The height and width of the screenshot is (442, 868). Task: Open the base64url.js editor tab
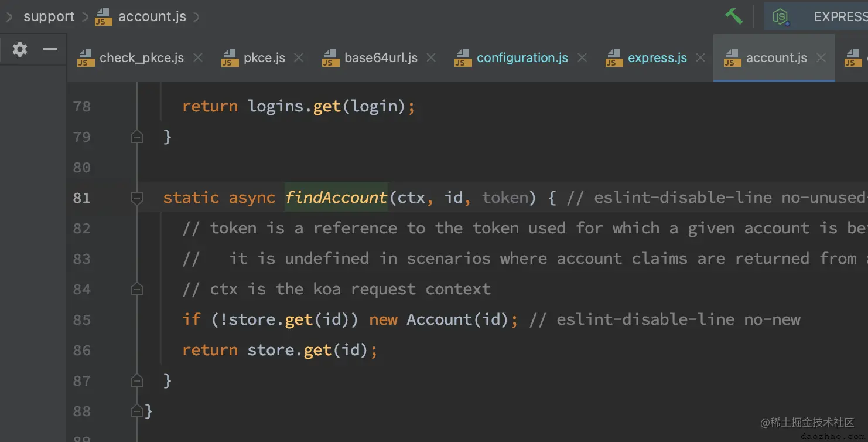pos(370,58)
